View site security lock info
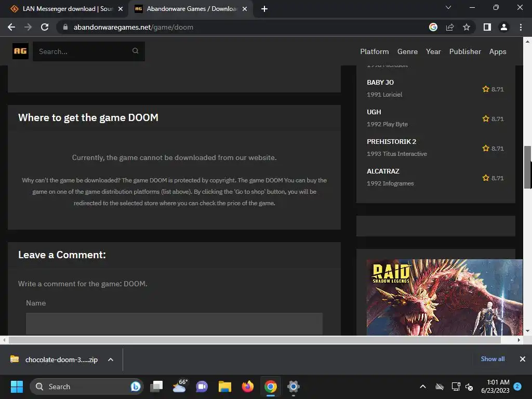The width and height of the screenshot is (532, 399). pos(65,27)
